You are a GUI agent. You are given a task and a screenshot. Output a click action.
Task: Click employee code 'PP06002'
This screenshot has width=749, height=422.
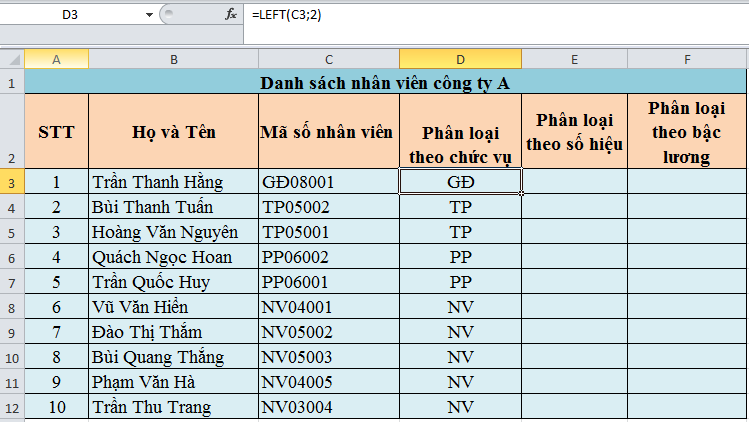tap(329, 257)
